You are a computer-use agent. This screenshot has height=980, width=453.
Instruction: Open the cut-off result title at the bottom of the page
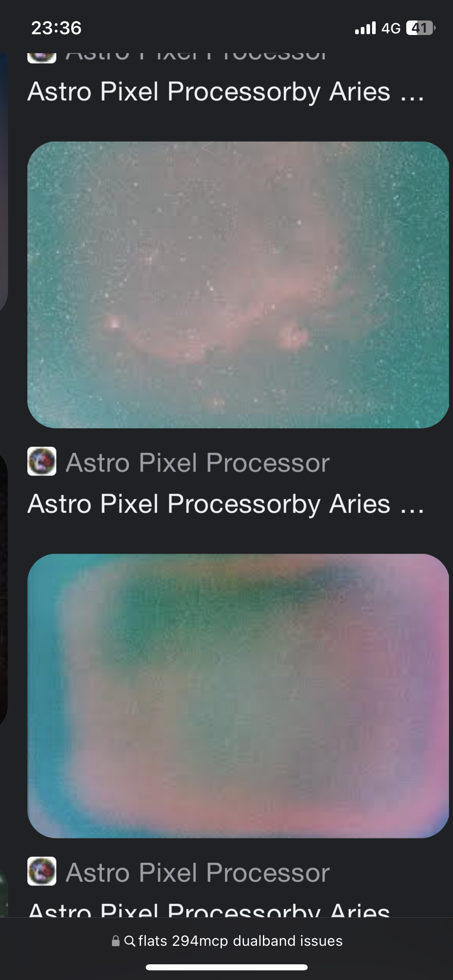209,909
